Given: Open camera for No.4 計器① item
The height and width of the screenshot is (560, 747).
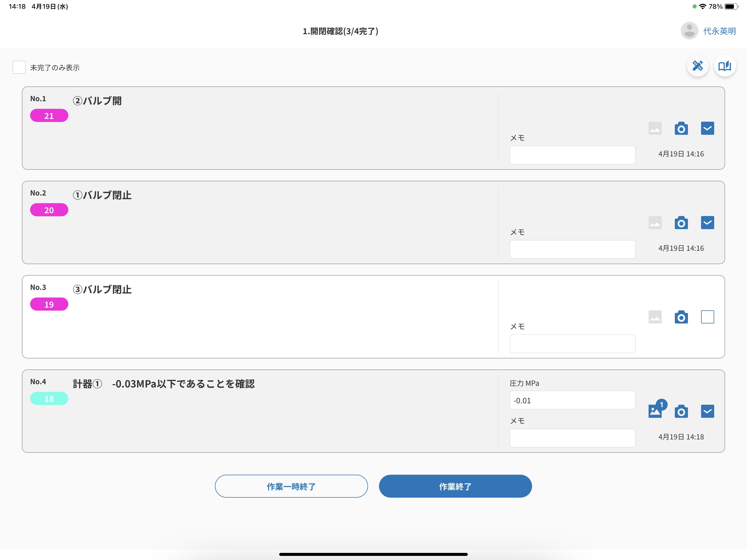Looking at the screenshot, I should [x=681, y=411].
